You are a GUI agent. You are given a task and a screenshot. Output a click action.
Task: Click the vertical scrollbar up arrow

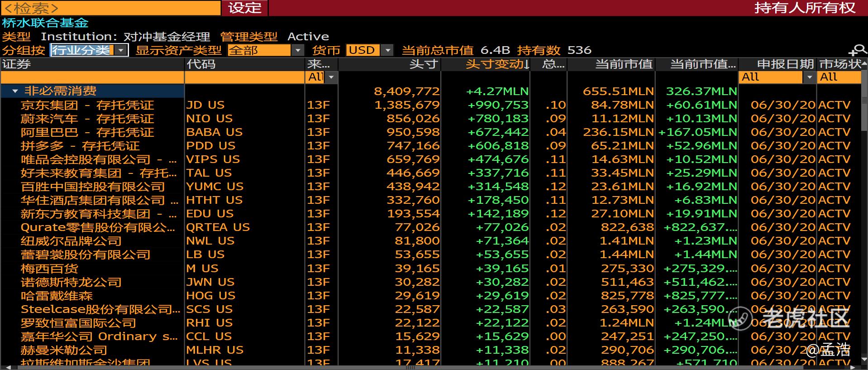864,64
